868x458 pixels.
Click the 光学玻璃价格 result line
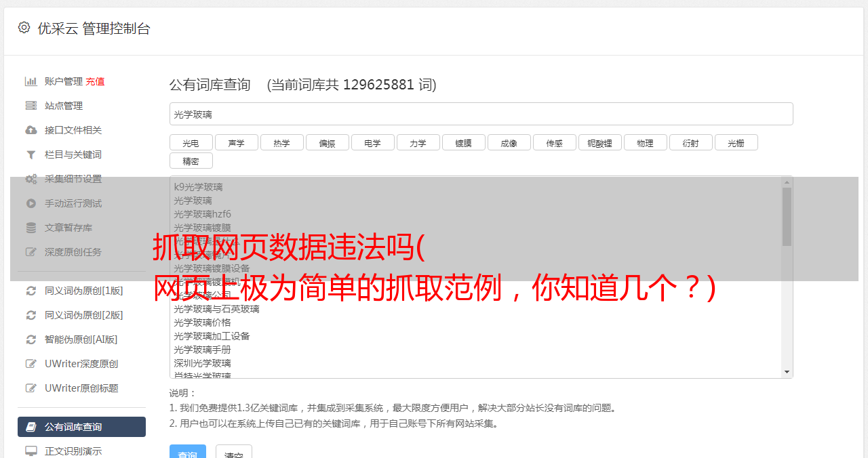pyautogui.click(x=202, y=322)
